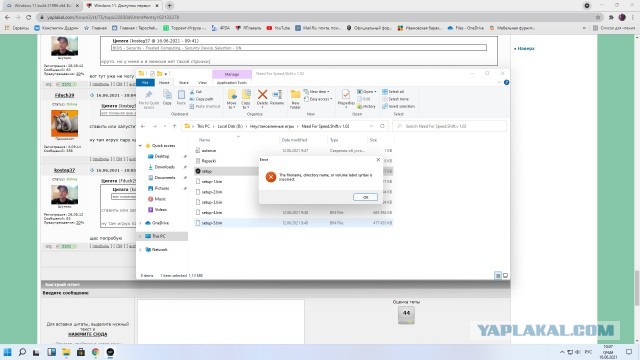Click the Pin to Quick access icon
Viewport: 640px width, 360px height.
[149, 95]
